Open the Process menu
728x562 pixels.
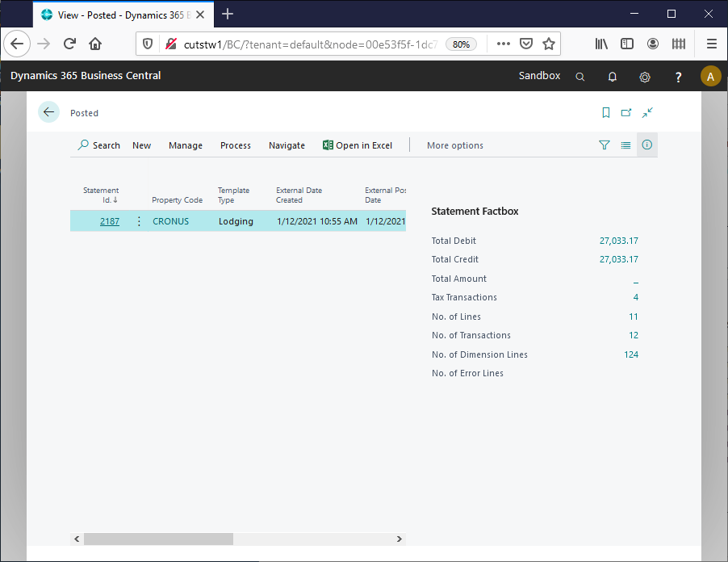click(236, 145)
